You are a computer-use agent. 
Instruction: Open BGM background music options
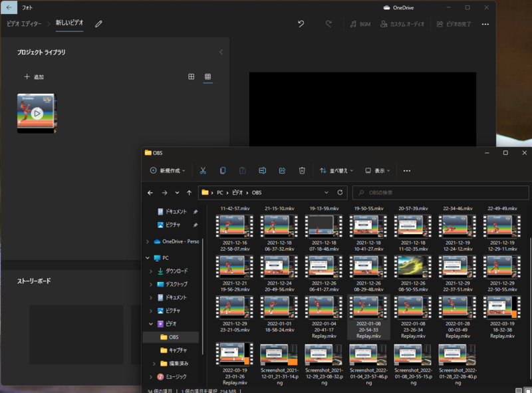tap(360, 24)
